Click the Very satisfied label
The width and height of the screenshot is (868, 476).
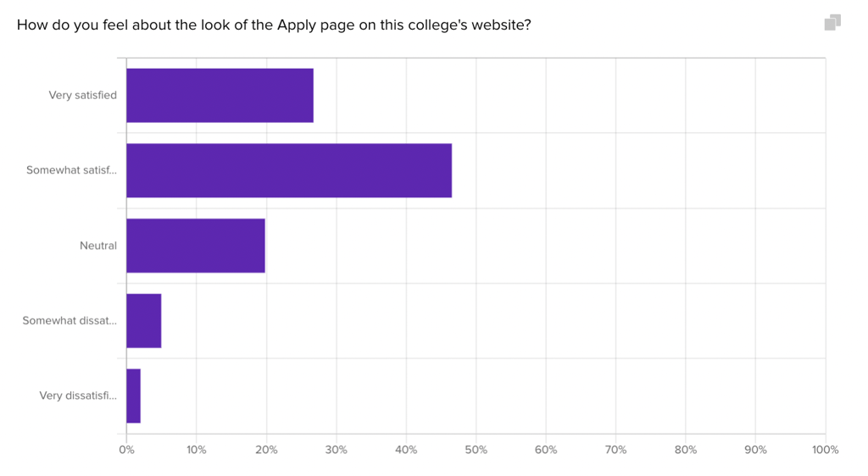(x=82, y=95)
